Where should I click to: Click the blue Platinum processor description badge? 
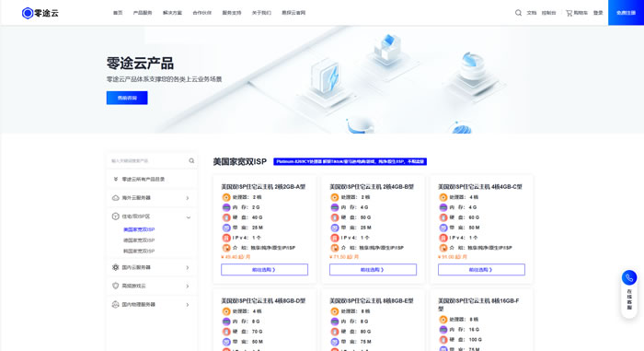coord(350,162)
